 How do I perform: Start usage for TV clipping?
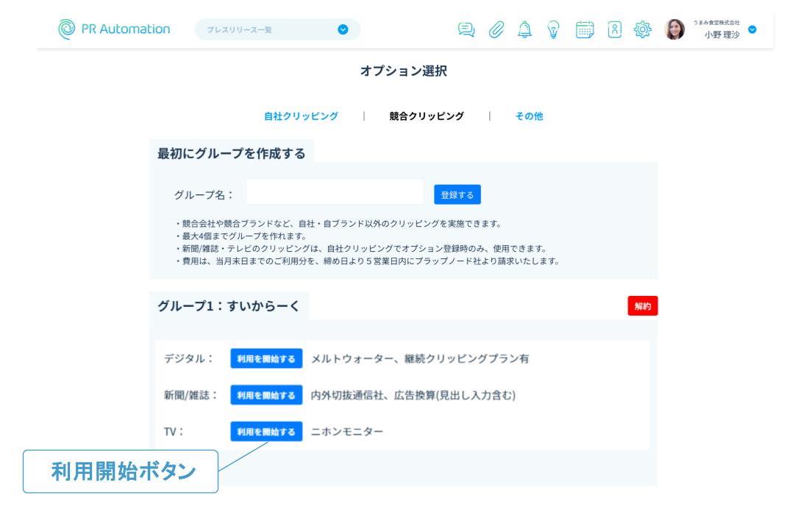click(x=266, y=432)
